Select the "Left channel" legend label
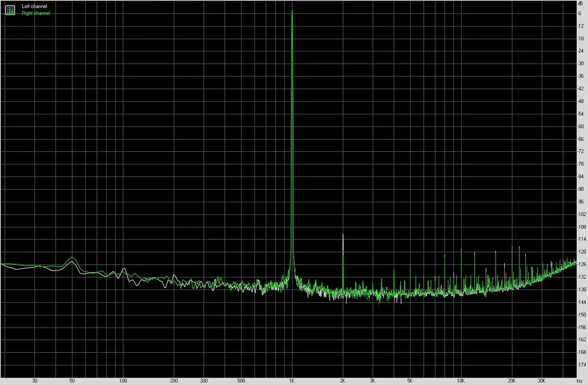The image size is (588, 385). pyautogui.click(x=34, y=6)
